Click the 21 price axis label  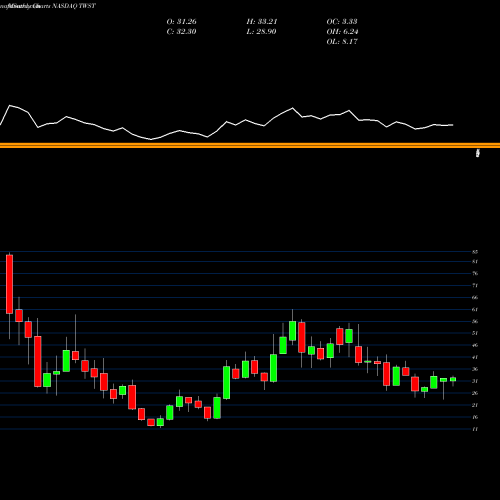point(475,405)
